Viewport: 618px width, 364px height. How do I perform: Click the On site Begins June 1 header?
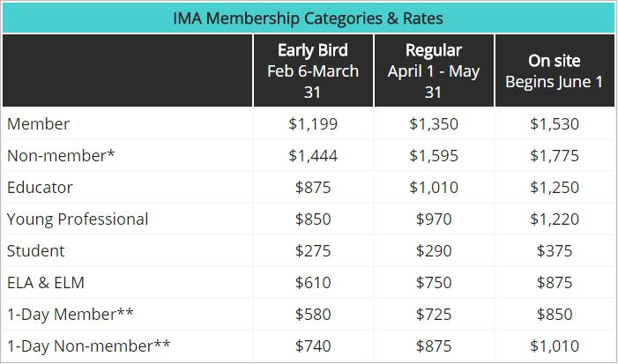tap(555, 71)
